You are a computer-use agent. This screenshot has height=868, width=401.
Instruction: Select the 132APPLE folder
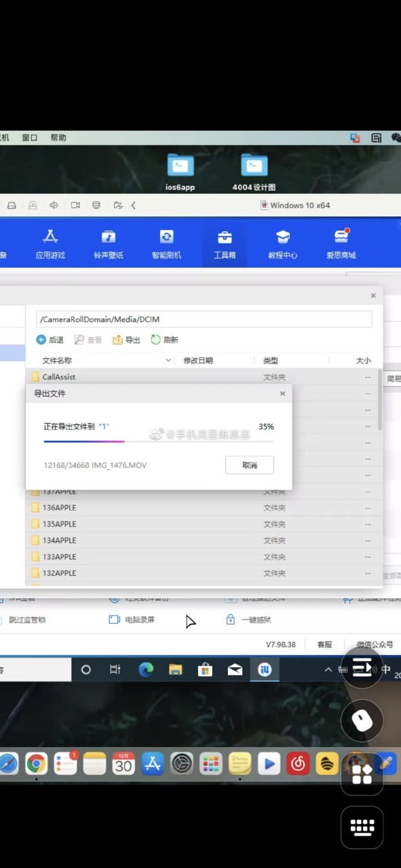coord(202,573)
